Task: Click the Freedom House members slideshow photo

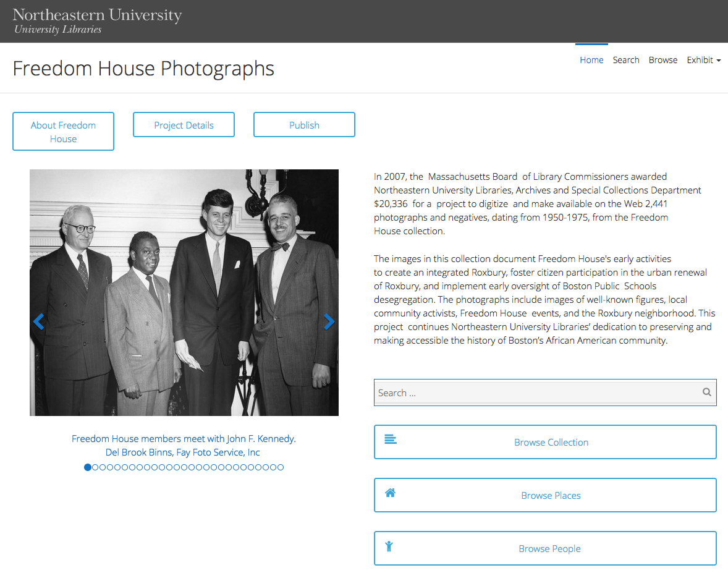Action: click(x=184, y=292)
